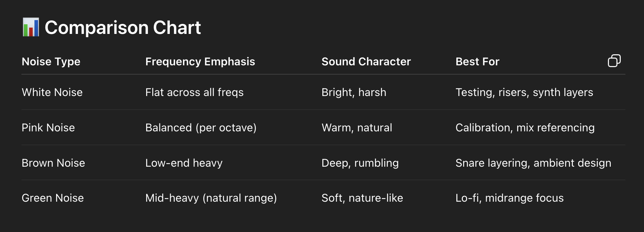The image size is (644, 232).
Task: Click the copy table icon
Action: click(x=614, y=61)
